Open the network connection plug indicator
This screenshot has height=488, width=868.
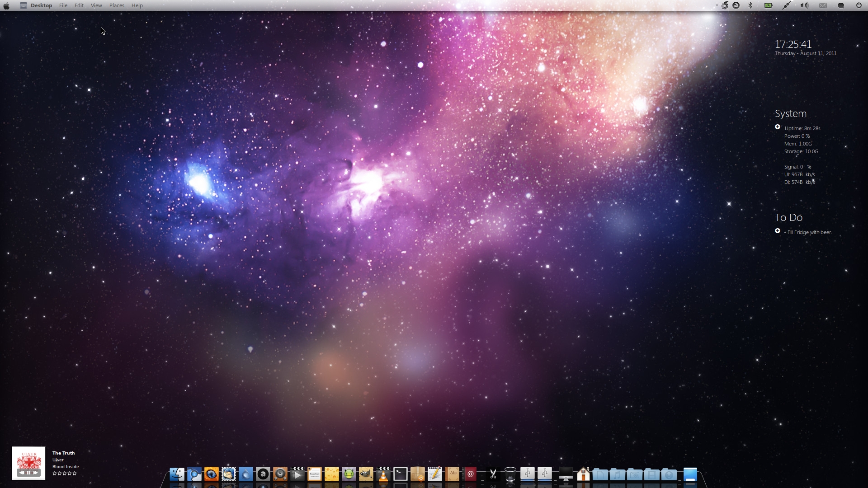[x=787, y=5]
